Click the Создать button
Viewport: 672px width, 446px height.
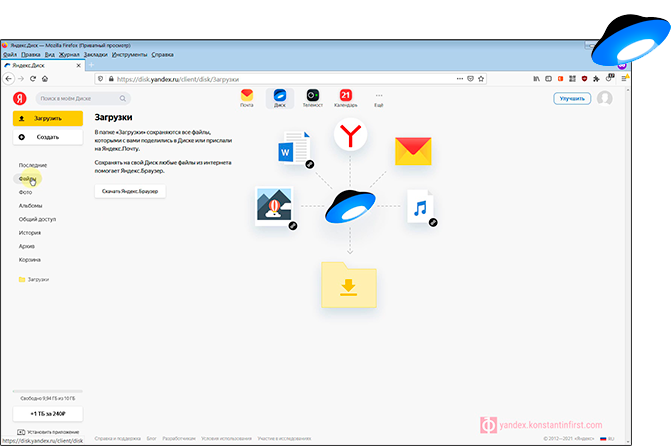[x=48, y=137]
